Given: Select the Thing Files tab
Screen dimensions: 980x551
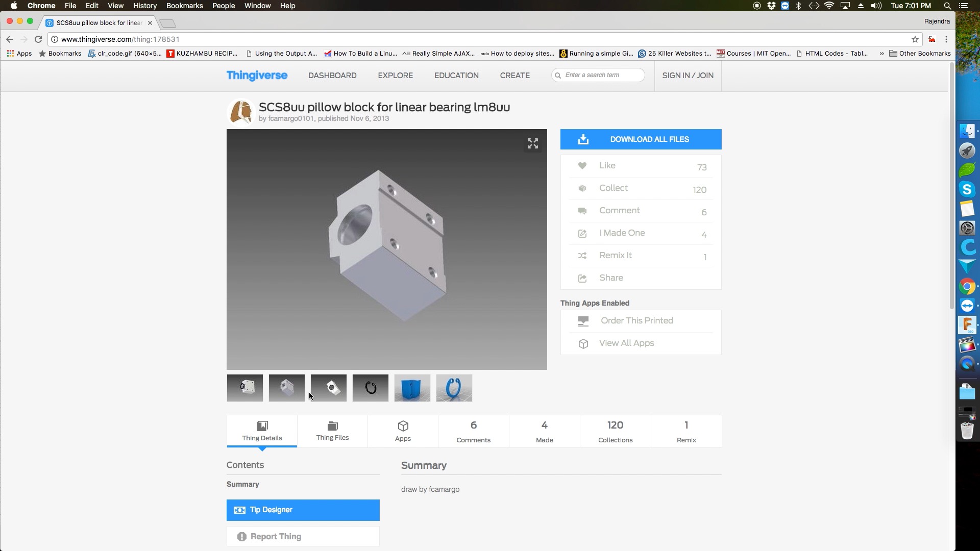Looking at the screenshot, I should 332,431.
